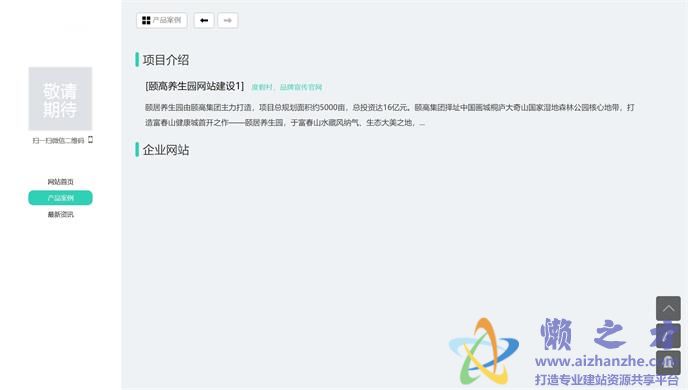Click the project description paragraph starting with 颐居养生园

coord(390,115)
